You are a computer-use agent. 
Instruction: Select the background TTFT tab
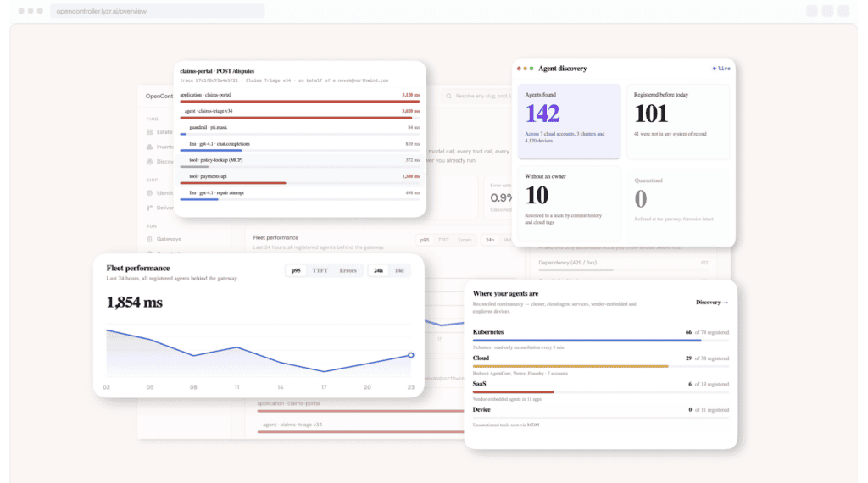(x=443, y=240)
